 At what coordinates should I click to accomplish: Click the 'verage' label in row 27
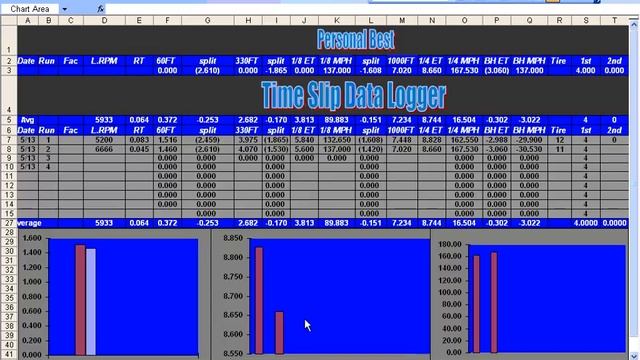click(x=29, y=223)
